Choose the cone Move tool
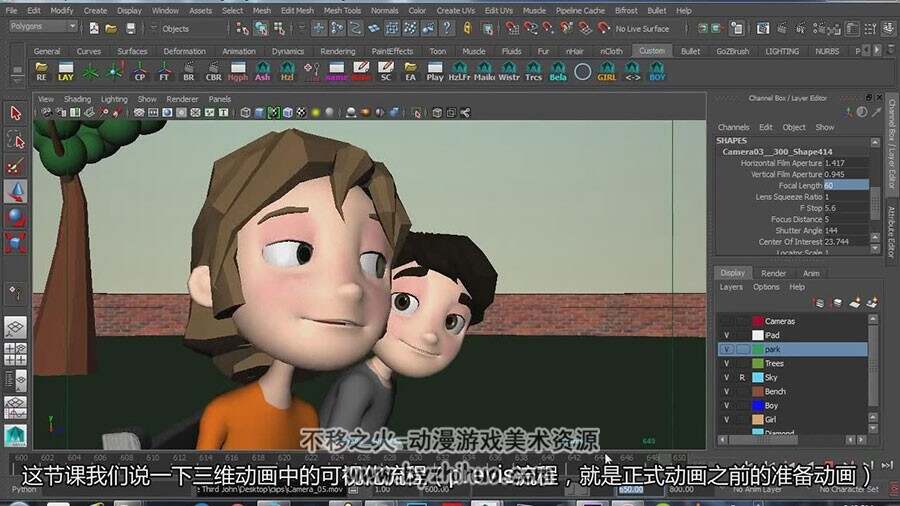900x506 pixels. click(15, 192)
